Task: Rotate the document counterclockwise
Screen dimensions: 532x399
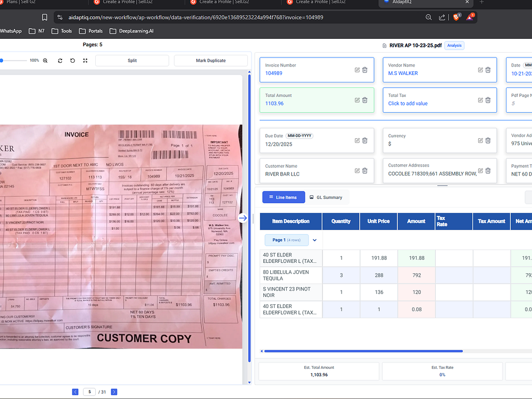Action: click(72, 61)
